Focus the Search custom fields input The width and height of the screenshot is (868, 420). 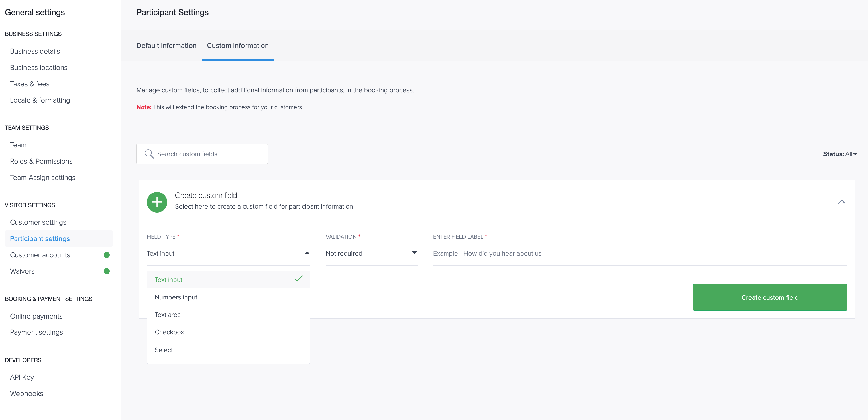tap(202, 154)
